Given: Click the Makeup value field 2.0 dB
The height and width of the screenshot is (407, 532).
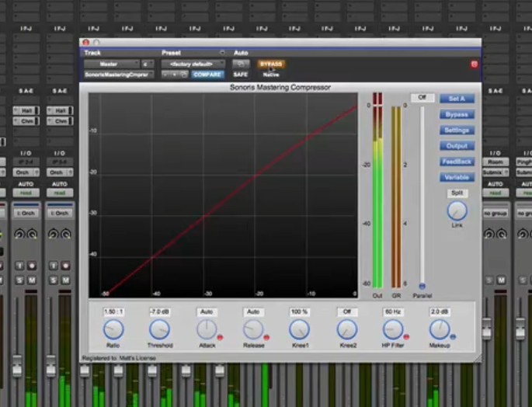Looking at the screenshot, I should (440, 311).
